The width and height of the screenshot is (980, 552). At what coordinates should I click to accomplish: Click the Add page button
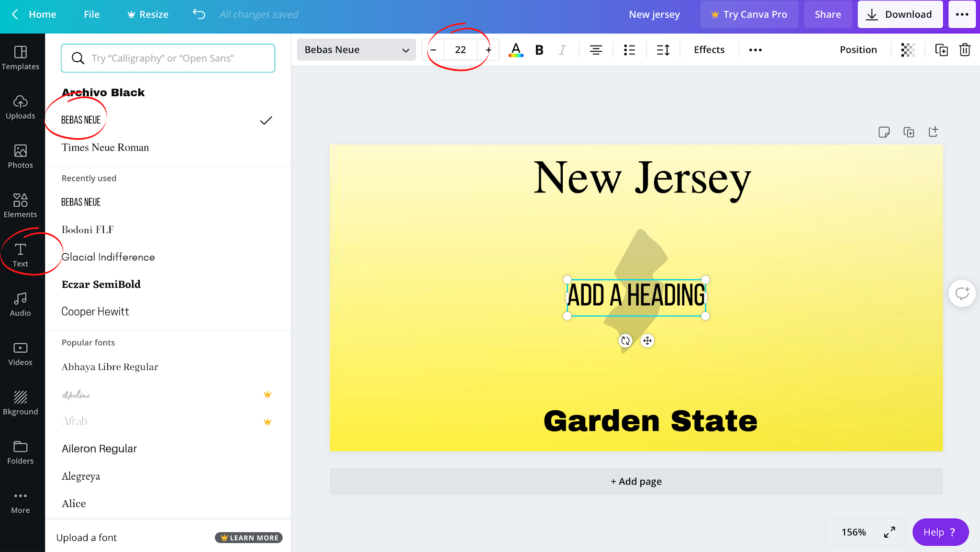pos(636,482)
